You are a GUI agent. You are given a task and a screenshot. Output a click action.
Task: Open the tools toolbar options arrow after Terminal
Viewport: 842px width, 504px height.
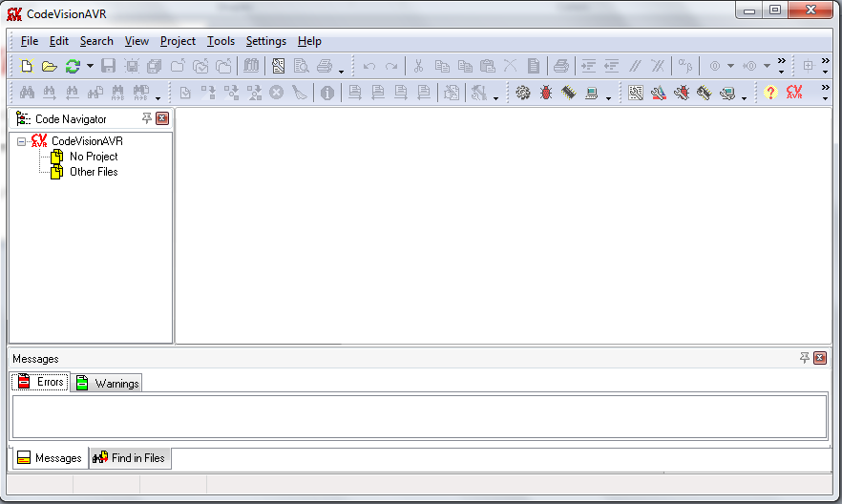[608, 98]
